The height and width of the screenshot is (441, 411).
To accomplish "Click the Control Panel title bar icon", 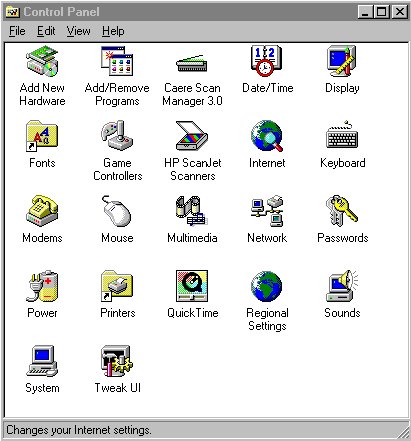I will tap(13, 12).
